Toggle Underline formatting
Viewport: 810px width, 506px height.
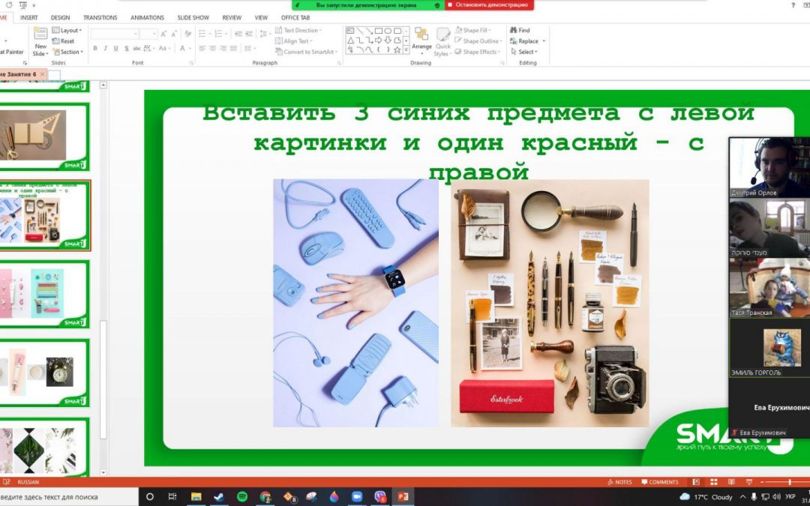click(116, 49)
